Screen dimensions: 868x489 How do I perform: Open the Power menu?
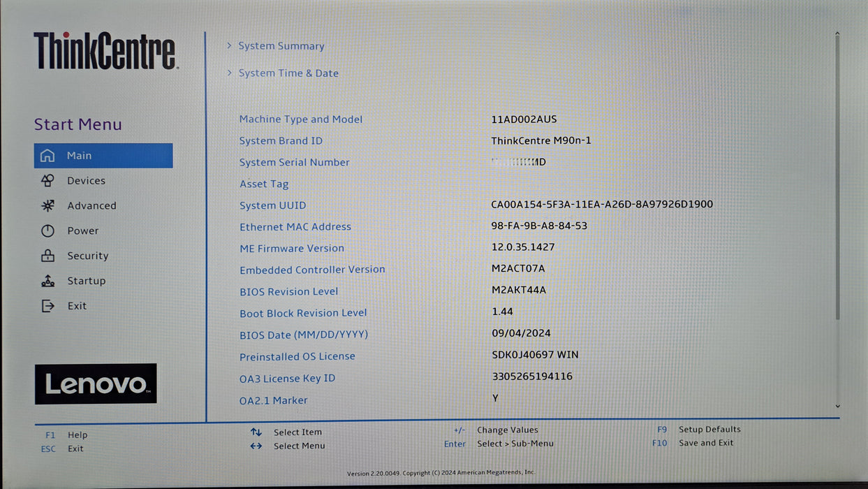coord(82,231)
